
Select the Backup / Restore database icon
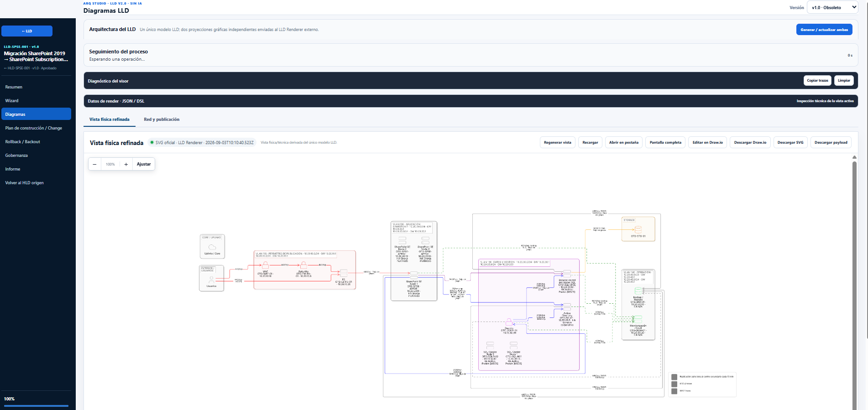click(638, 291)
